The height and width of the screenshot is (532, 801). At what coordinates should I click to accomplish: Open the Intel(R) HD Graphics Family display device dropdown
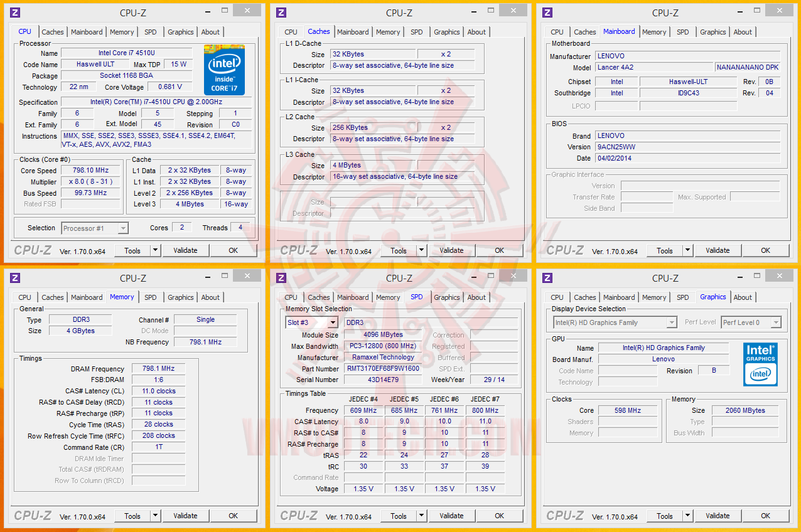pyautogui.click(x=615, y=322)
